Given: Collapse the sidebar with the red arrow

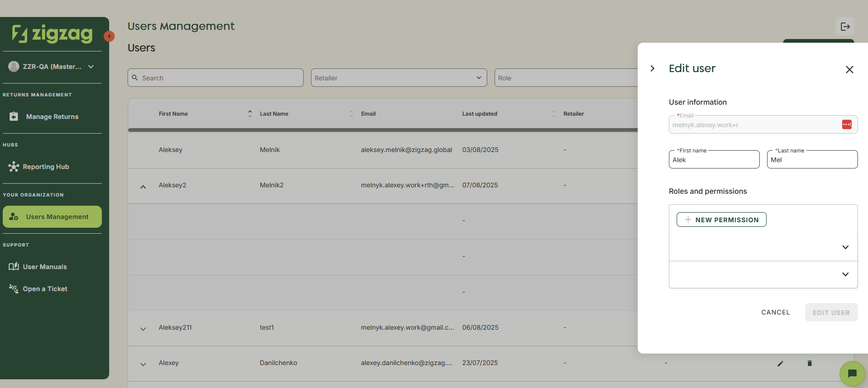Looking at the screenshot, I should click(109, 36).
